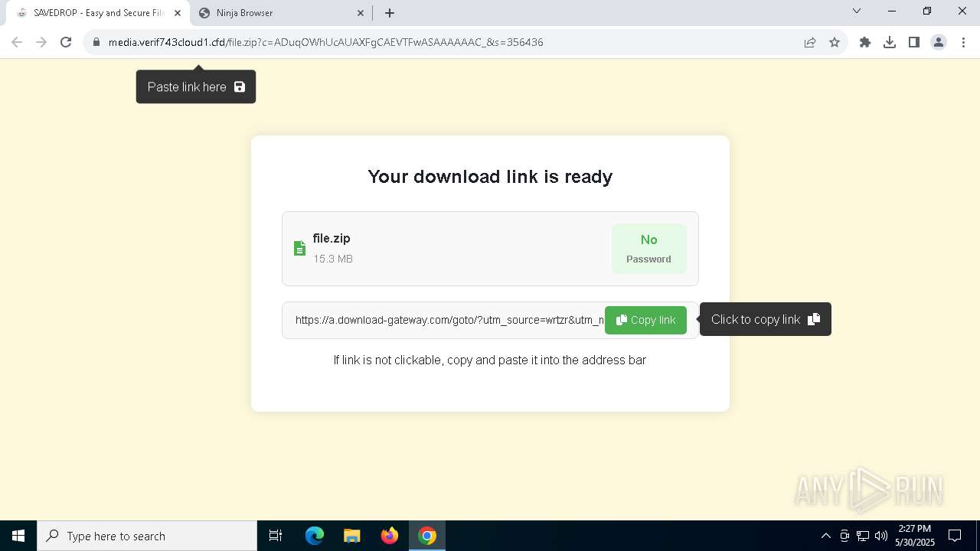Close the SAVEDROP tab
This screenshot has width=980, height=551.
178,13
